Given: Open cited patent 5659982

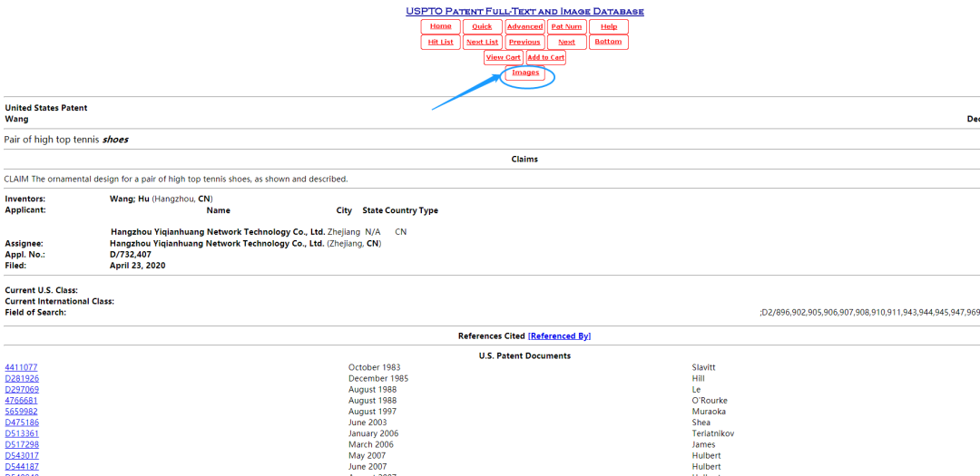Looking at the screenshot, I should (21, 412).
